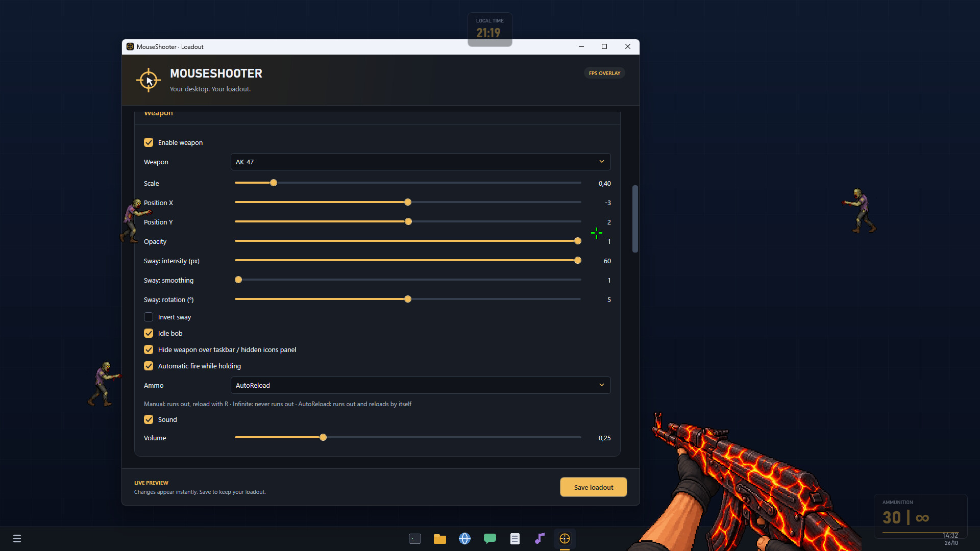Click the Scale slider handle
980x551 pixels.
click(x=274, y=183)
